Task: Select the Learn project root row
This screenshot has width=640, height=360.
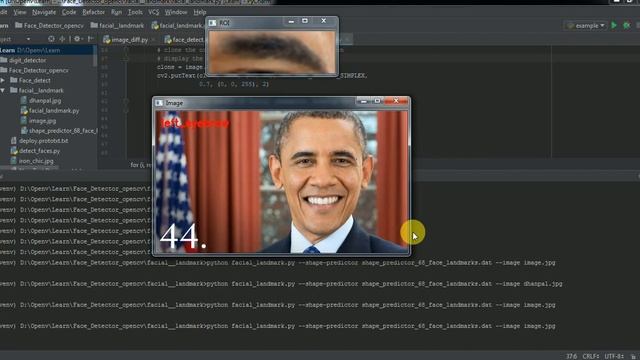Action: 46,50
